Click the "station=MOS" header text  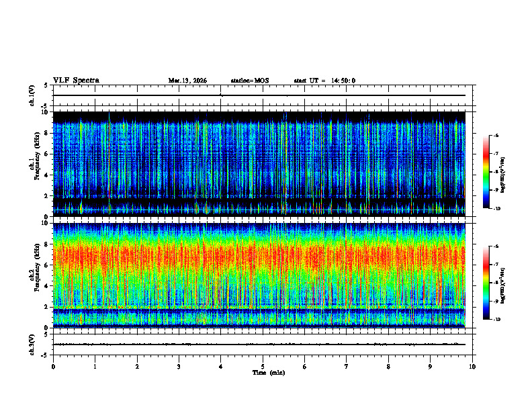pos(250,81)
